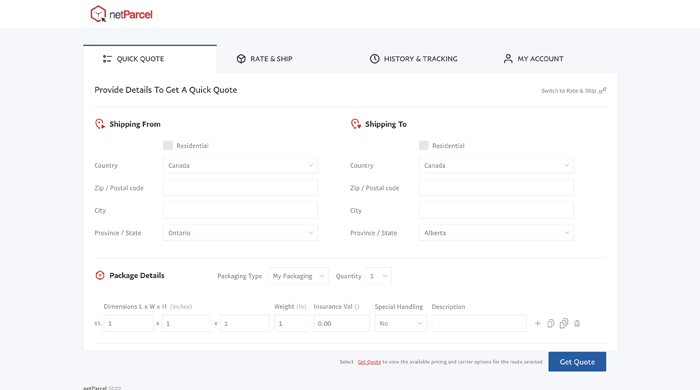The height and width of the screenshot is (390, 700).
Task: Check Residential under Shipping To
Action: (424, 145)
